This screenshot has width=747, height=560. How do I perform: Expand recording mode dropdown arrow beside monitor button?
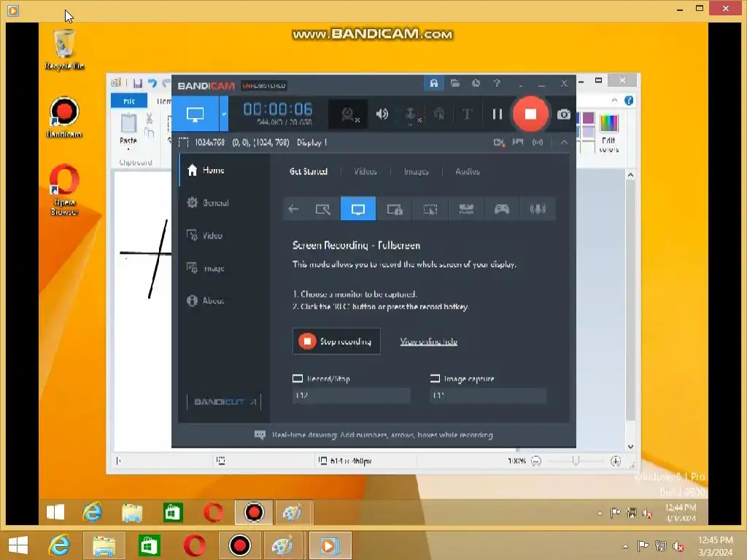tap(224, 114)
